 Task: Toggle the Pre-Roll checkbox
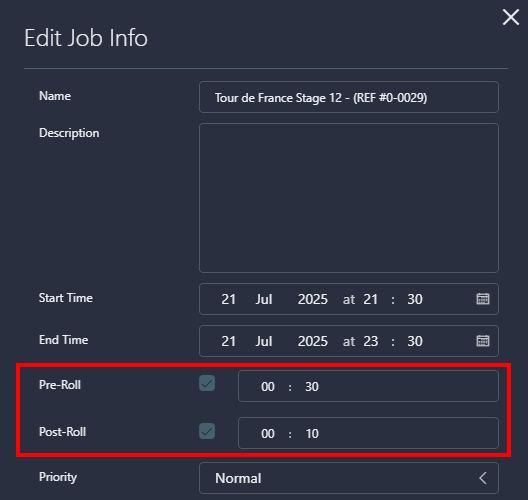[207, 383]
